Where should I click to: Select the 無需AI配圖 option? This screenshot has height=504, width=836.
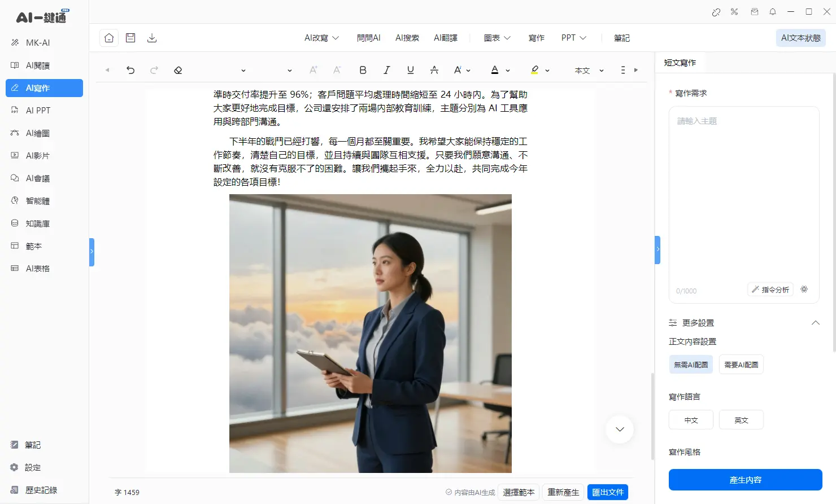[691, 365]
